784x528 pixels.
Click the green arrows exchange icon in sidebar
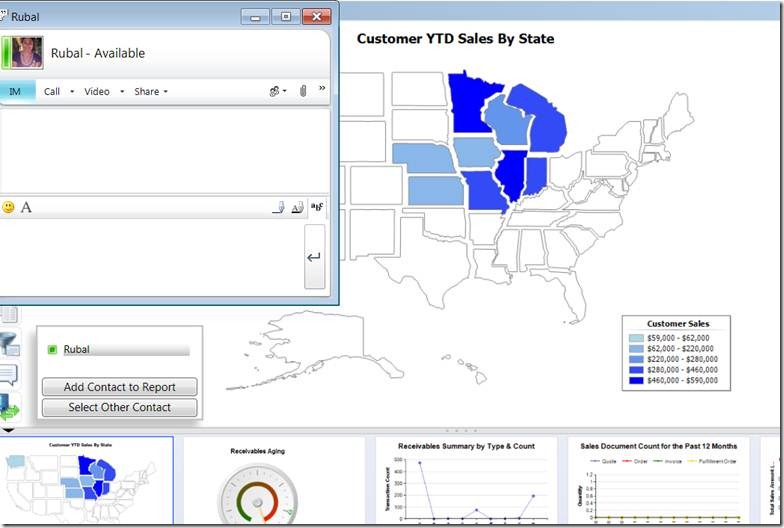click(10, 406)
